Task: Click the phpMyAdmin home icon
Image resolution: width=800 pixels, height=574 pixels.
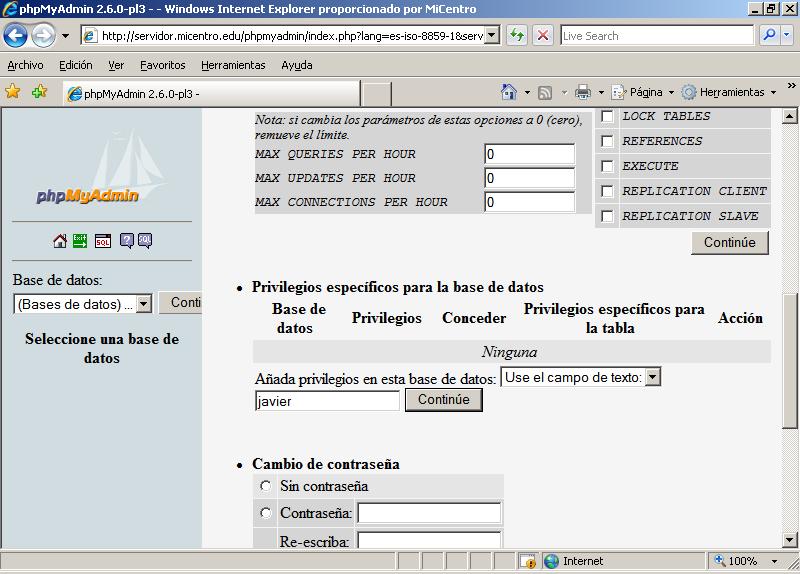Action: 60,241
